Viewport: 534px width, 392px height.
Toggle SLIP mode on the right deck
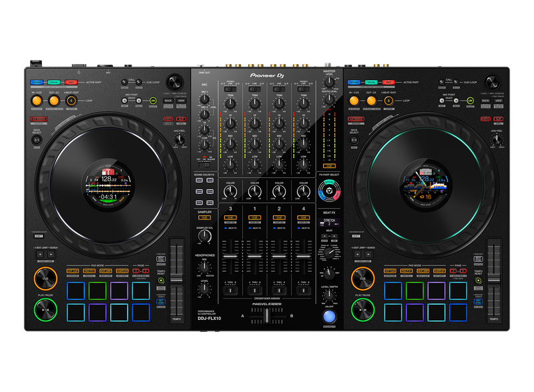click(499, 119)
